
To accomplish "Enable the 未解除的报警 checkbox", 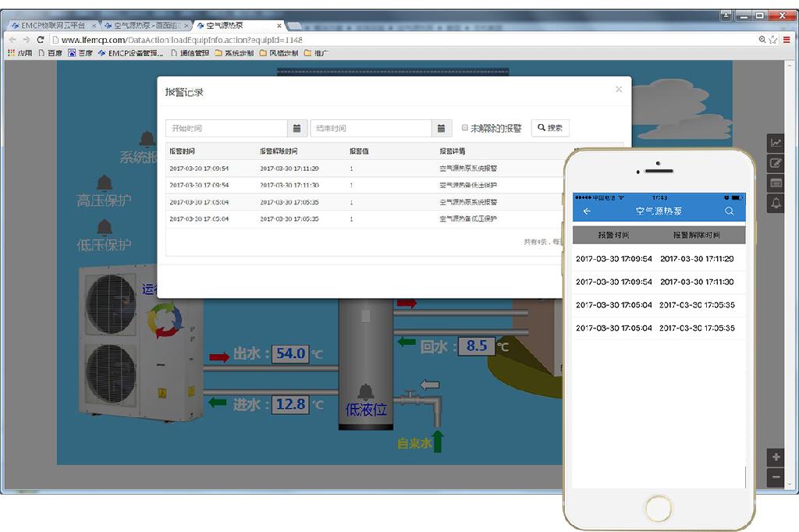I will pyautogui.click(x=465, y=128).
